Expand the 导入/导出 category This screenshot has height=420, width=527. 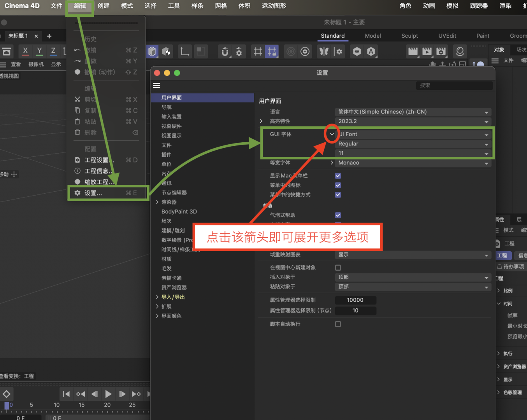(157, 297)
